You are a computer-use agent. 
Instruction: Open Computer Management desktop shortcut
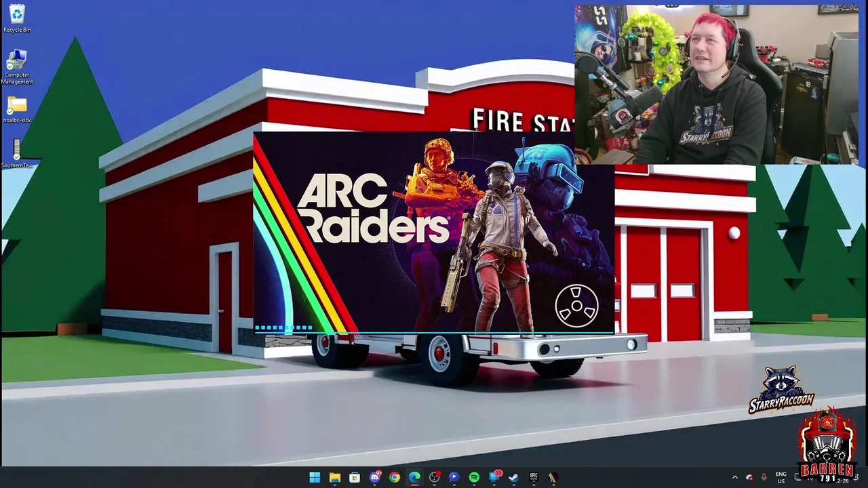coord(17,66)
